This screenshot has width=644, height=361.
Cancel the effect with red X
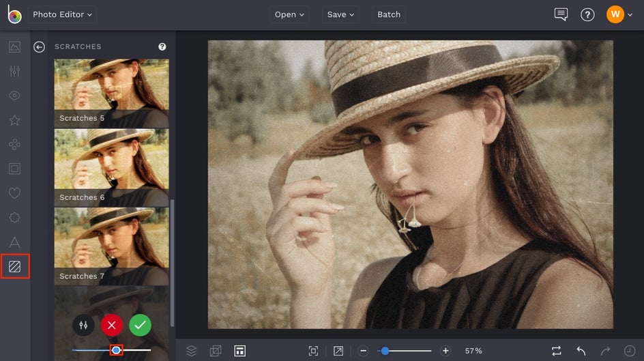[x=112, y=325]
